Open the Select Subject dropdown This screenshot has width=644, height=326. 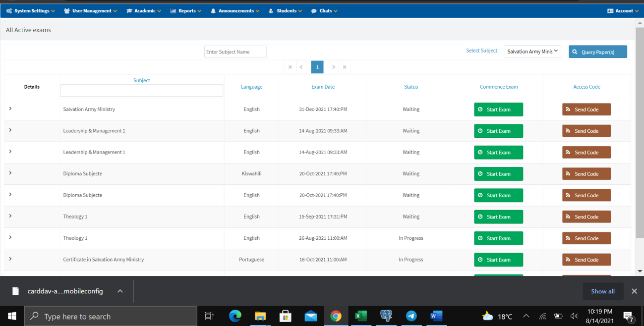(532, 51)
